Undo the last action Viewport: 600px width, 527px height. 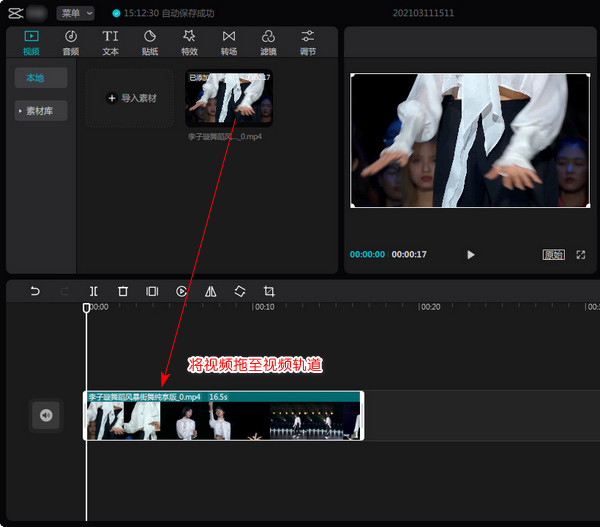click(x=35, y=291)
